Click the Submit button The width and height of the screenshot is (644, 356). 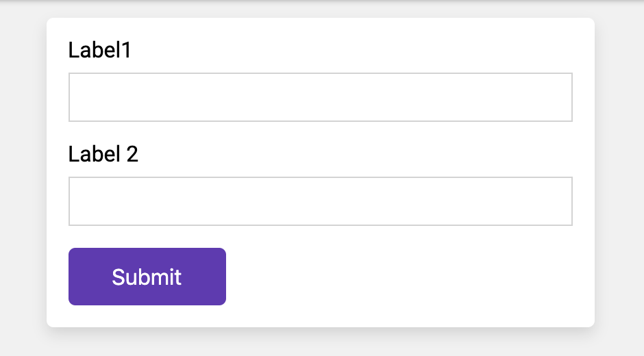tap(147, 277)
